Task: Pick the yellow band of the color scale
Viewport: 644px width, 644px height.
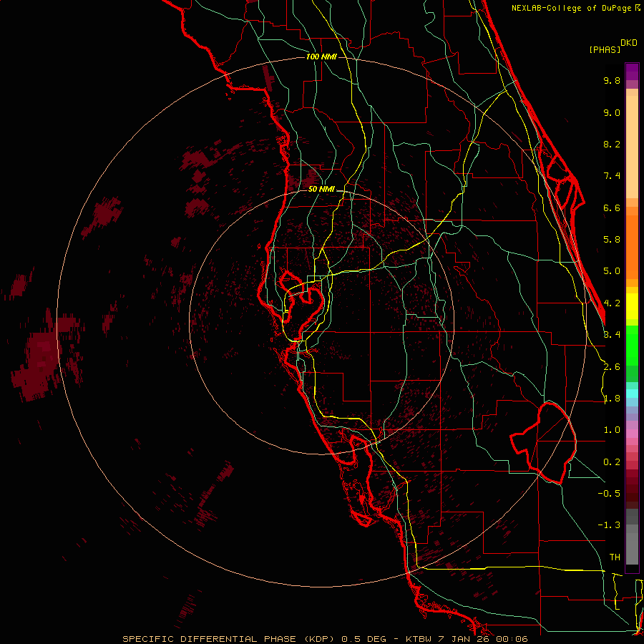Action: tap(632, 306)
